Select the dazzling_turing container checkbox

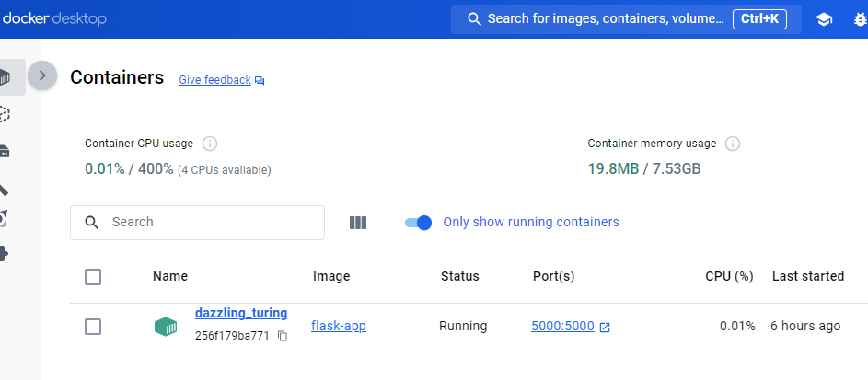click(93, 327)
